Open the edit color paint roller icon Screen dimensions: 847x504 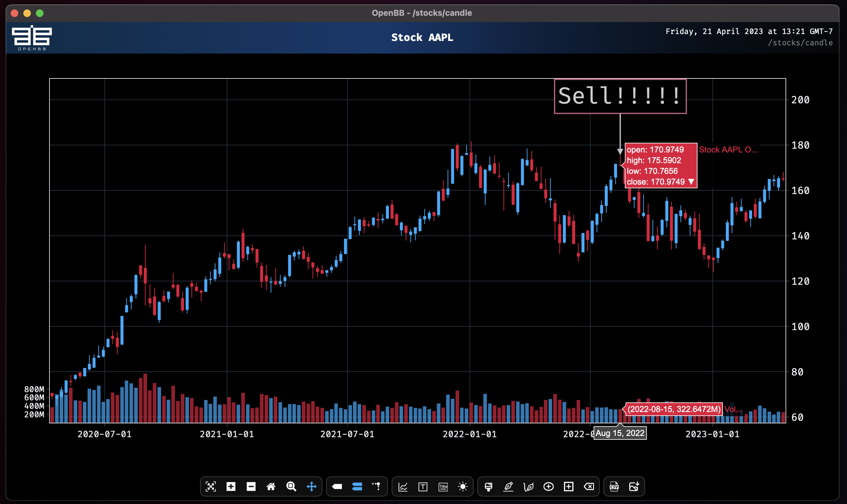click(488, 487)
